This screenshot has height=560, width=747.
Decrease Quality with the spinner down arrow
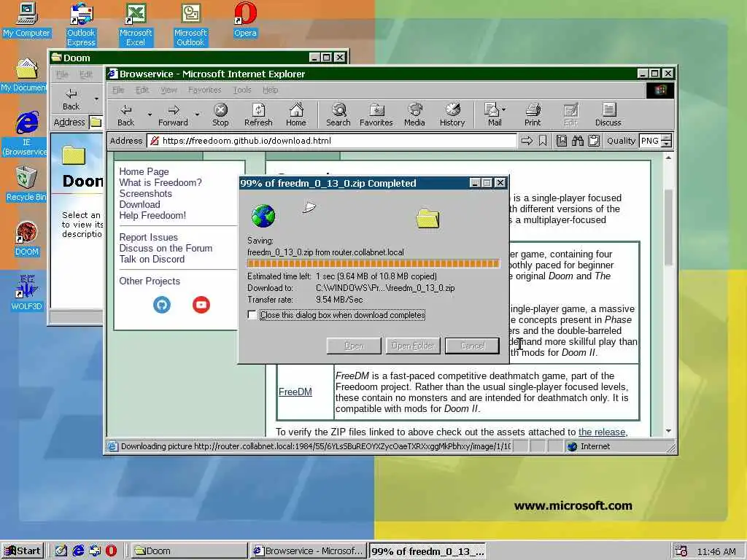click(x=667, y=144)
